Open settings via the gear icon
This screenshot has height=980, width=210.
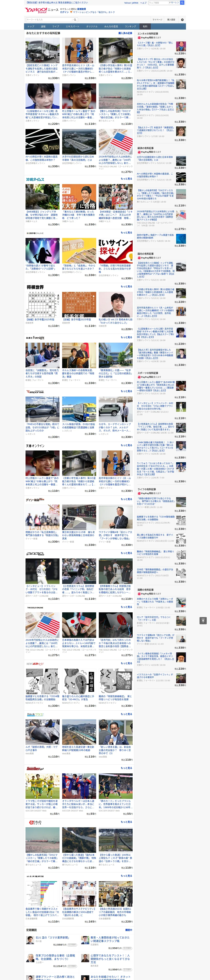182,20
